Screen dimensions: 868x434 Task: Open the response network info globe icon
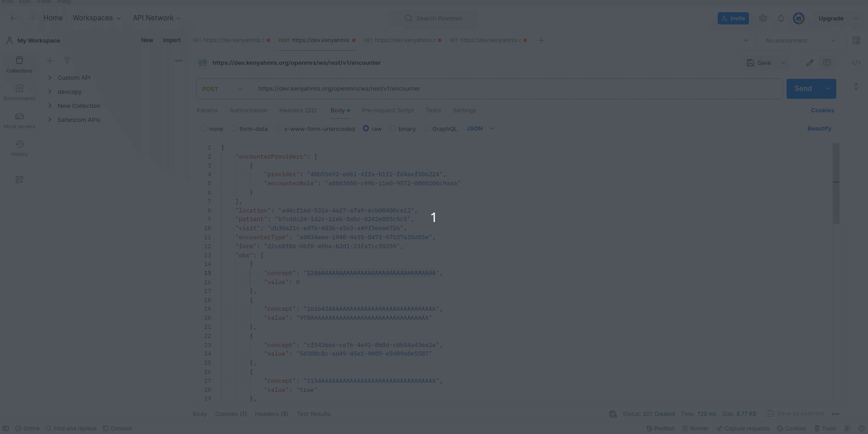613,414
